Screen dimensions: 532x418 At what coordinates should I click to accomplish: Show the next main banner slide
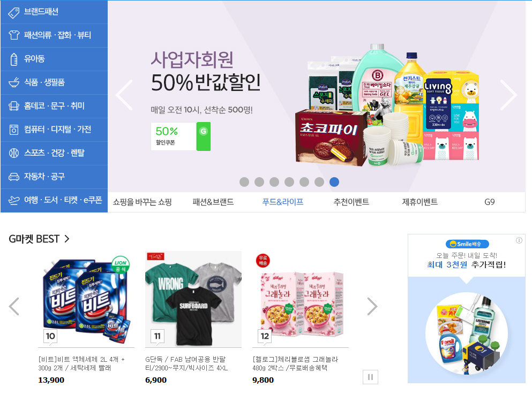[508, 95]
